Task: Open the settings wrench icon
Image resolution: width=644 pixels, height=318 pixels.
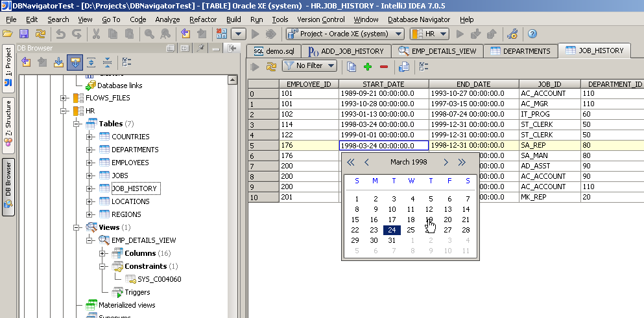Action: [512, 34]
